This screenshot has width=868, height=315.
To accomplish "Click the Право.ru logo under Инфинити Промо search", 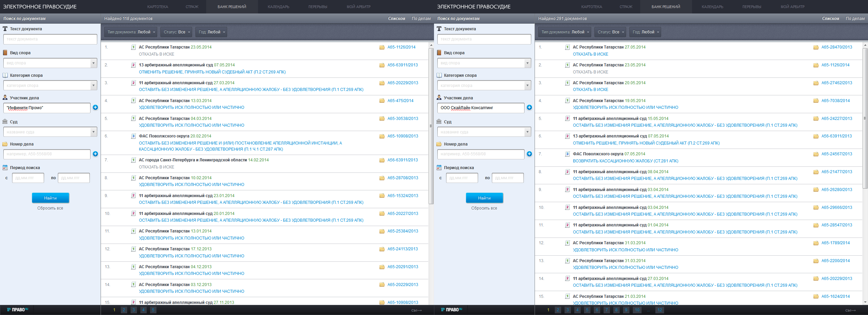I will point(17,310).
